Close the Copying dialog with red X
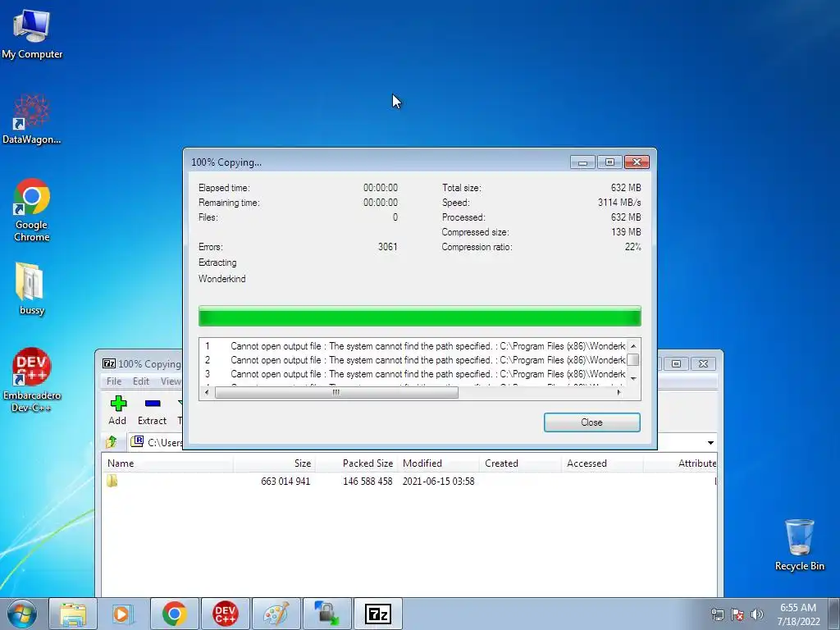Screen dimensions: 840x630 (x=637, y=162)
